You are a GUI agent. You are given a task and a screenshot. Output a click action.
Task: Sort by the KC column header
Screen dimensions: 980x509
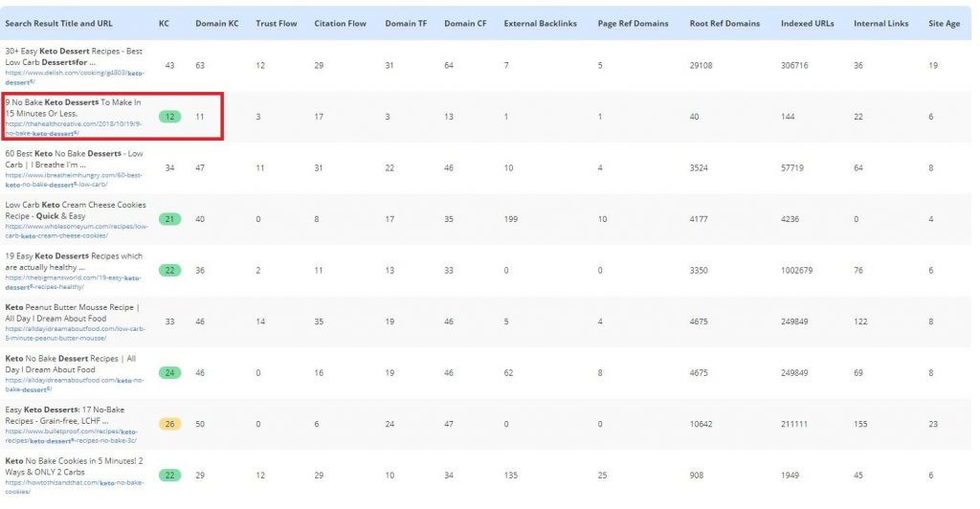pyautogui.click(x=164, y=23)
